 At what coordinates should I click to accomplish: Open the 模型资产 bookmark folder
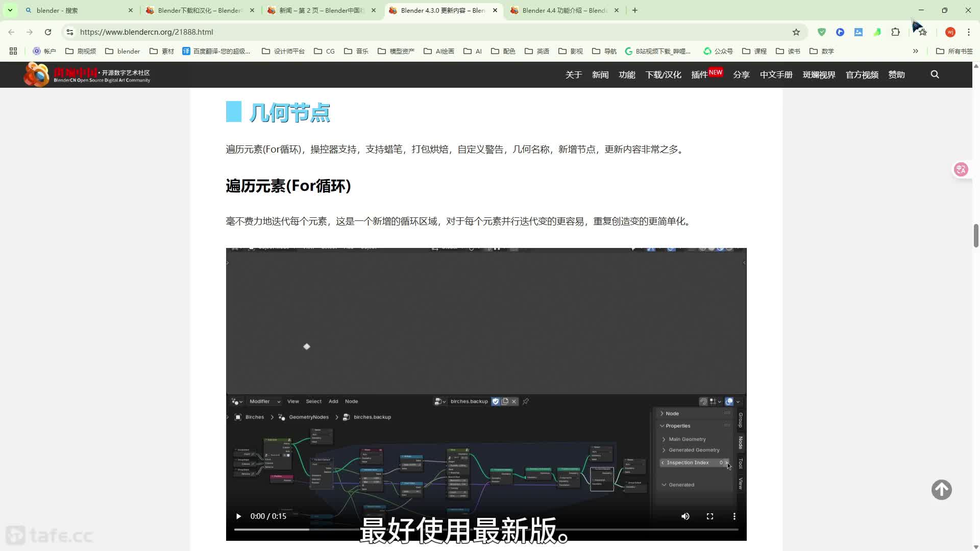point(396,51)
